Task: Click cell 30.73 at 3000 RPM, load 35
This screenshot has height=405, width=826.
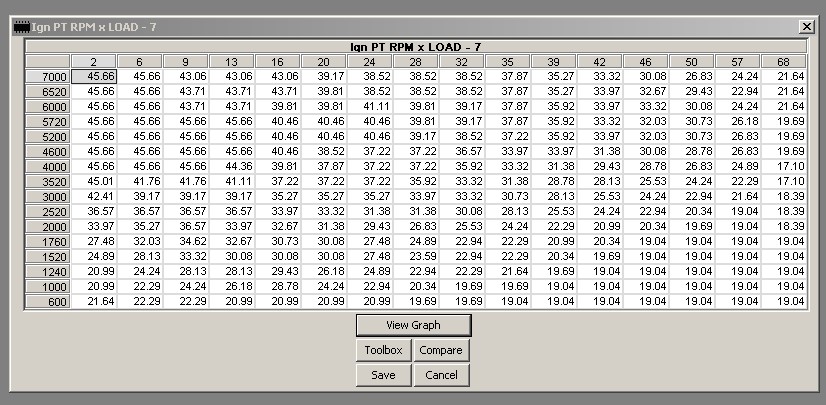Action: pos(507,196)
